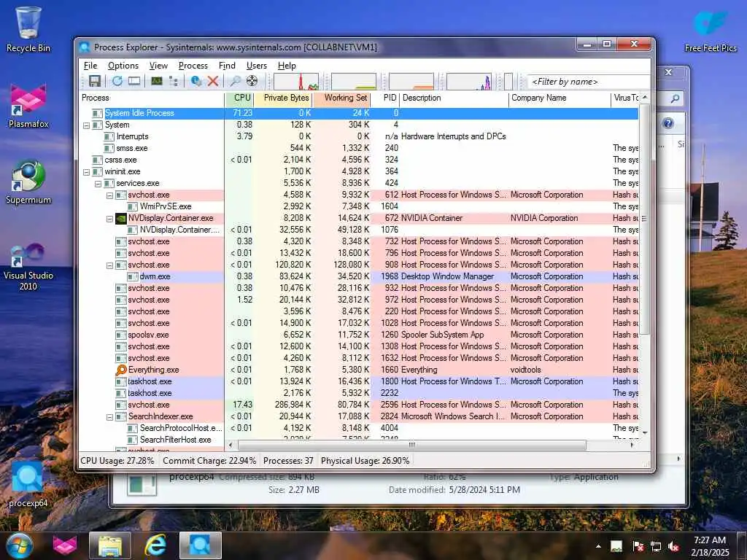
Task: Open the Options menu
Action: pyautogui.click(x=123, y=66)
